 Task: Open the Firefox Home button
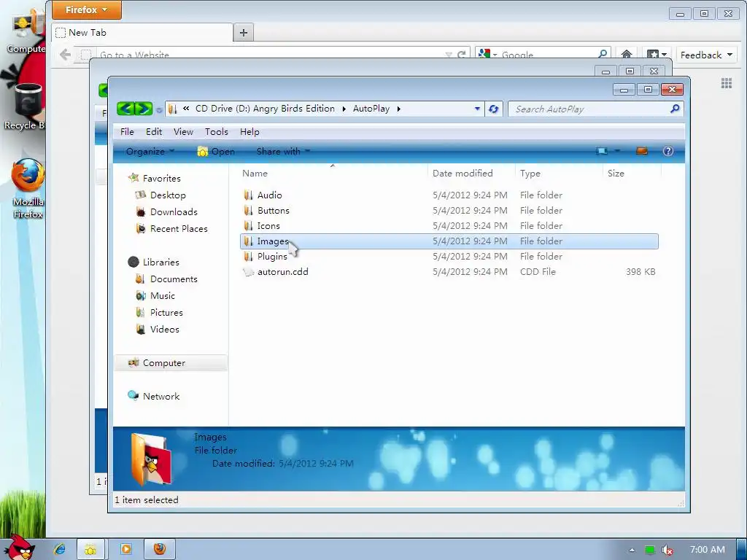point(627,54)
